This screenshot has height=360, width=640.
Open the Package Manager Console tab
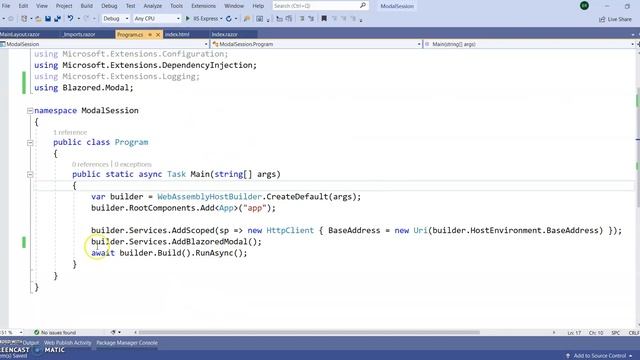127,343
